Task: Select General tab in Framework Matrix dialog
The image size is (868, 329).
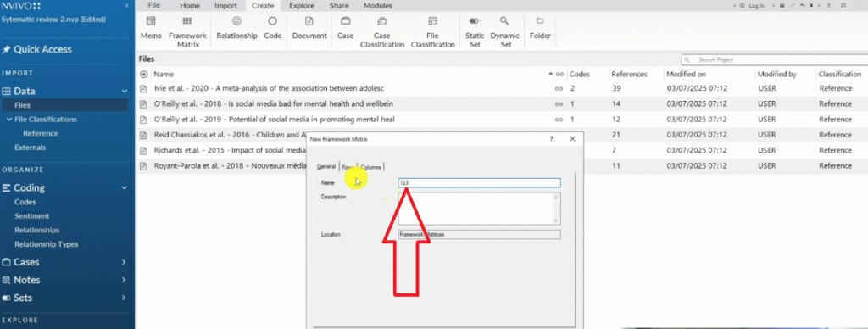Action: pyautogui.click(x=326, y=167)
